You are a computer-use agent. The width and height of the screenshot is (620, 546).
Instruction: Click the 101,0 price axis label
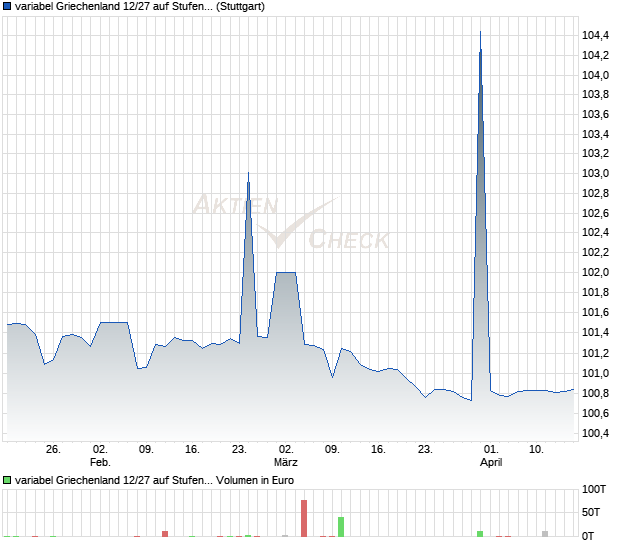(x=595, y=373)
